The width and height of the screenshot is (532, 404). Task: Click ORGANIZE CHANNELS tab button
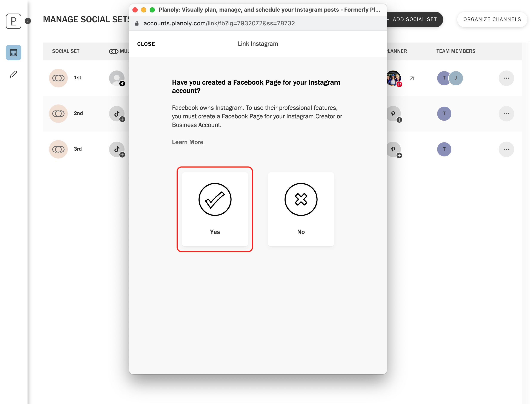tap(492, 20)
